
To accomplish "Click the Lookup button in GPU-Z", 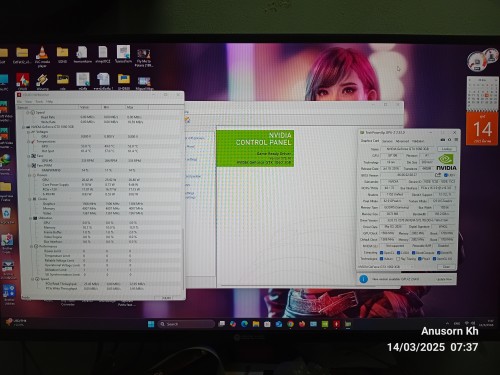I will click(447, 149).
